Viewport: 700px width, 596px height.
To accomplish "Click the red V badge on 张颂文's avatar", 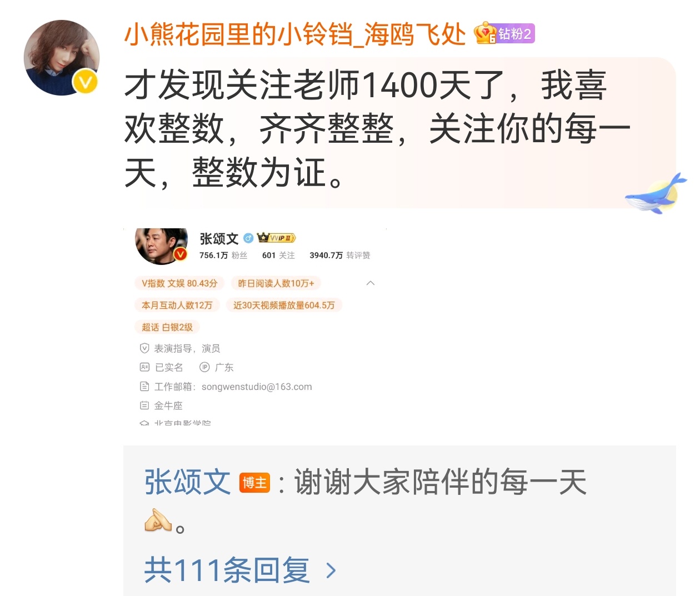I will (x=180, y=254).
